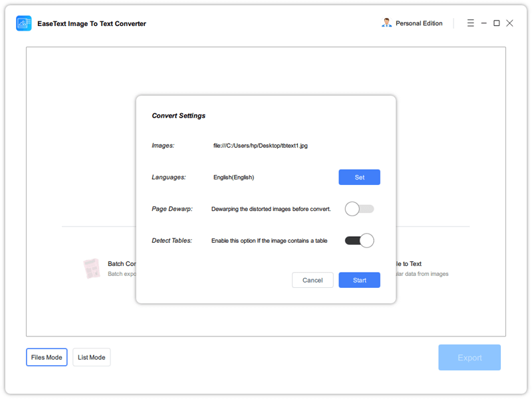Maximize the EaseText window
Image resolution: width=532 pixels, height=399 pixels.
496,23
